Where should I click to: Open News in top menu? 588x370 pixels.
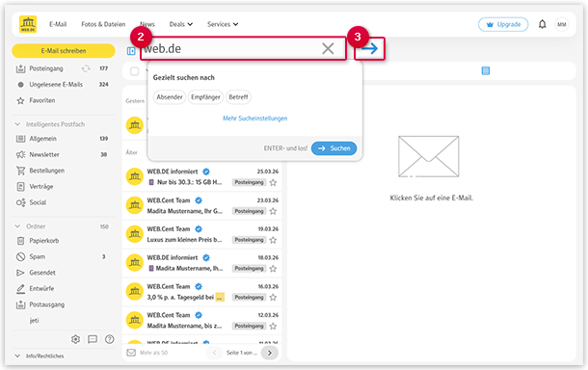(x=147, y=24)
